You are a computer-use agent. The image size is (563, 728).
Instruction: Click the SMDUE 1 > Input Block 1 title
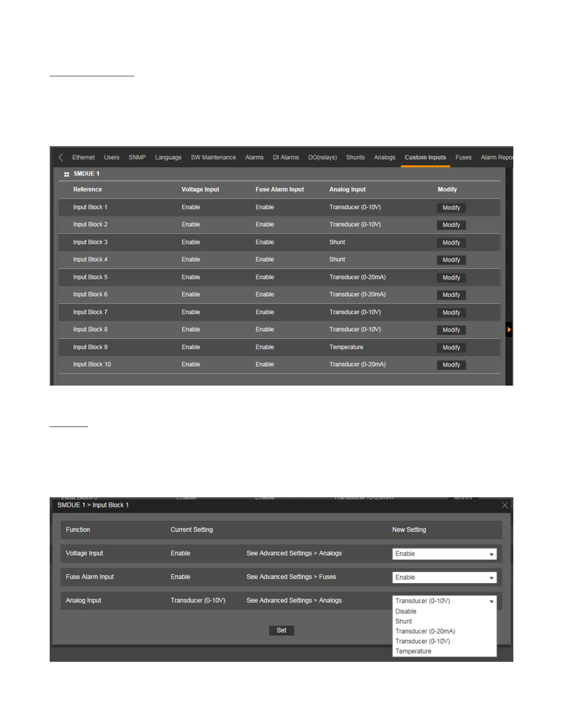[x=93, y=505]
